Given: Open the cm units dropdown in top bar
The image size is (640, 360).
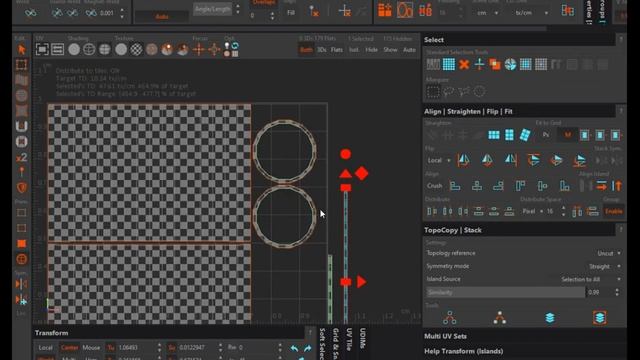Looking at the screenshot, I should click(487, 13).
